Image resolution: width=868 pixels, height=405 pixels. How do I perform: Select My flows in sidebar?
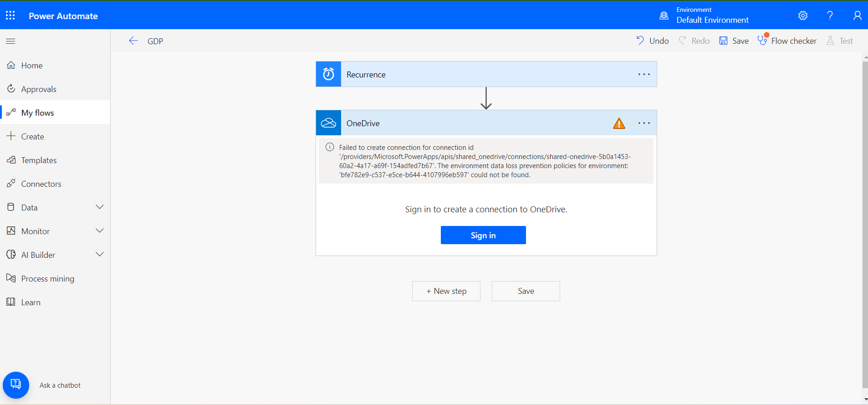point(55,113)
